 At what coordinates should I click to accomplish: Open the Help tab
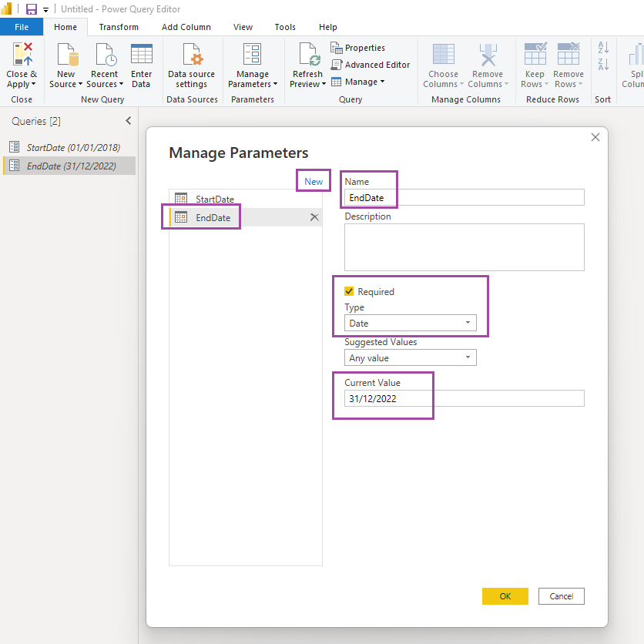click(x=327, y=27)
